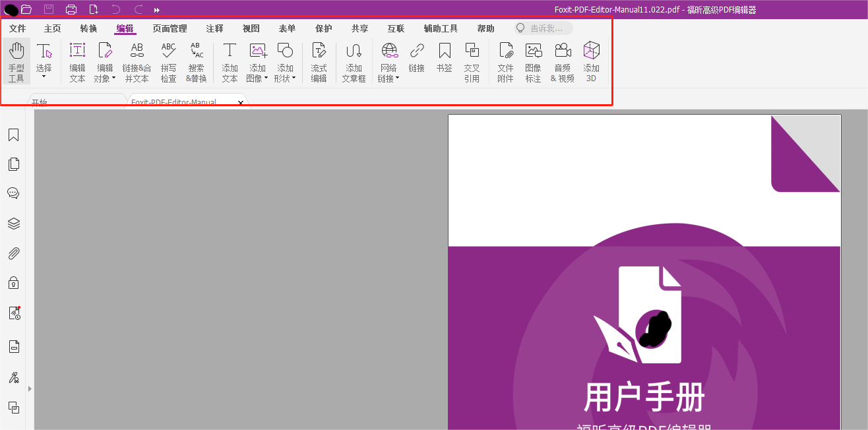This screenshot has height=430, width=868.
Task: Switch to the Help (帮助) tab
Action: pos(485,28)
